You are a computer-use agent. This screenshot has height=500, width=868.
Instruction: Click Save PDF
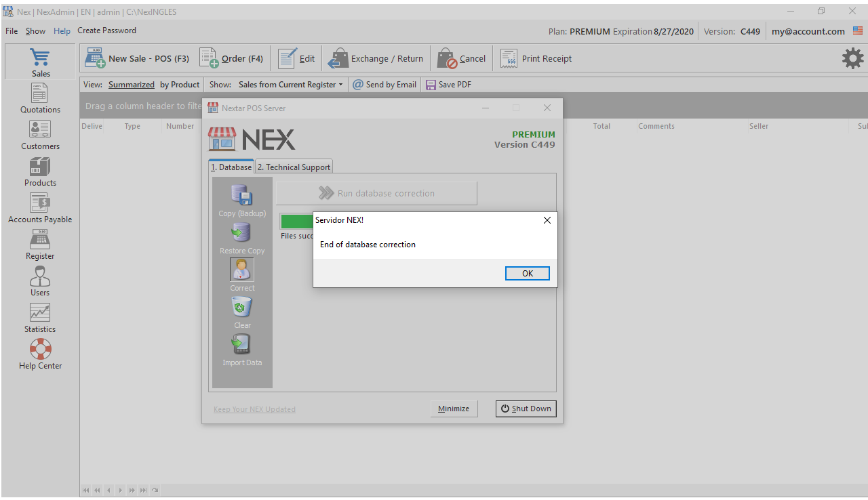(x=448, y=85)
